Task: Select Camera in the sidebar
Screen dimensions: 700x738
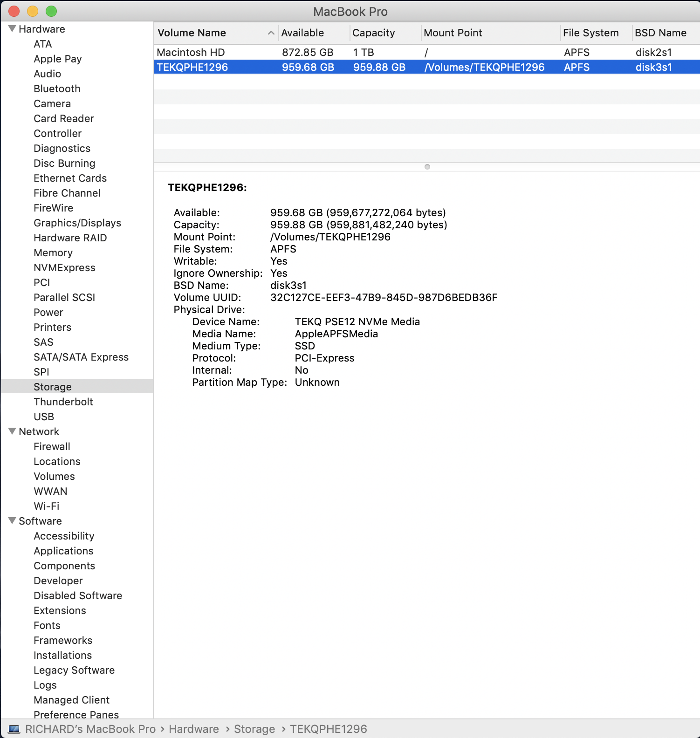Action: pos(52,103)
